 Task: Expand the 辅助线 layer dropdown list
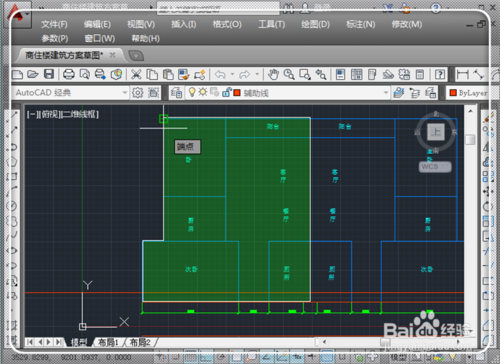pos(386,93)
